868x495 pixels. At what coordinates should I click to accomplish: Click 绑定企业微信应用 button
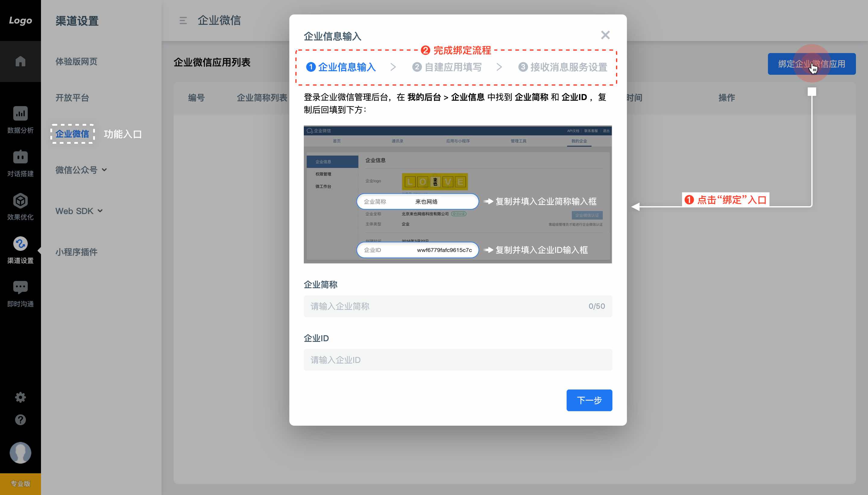point(812,64)
